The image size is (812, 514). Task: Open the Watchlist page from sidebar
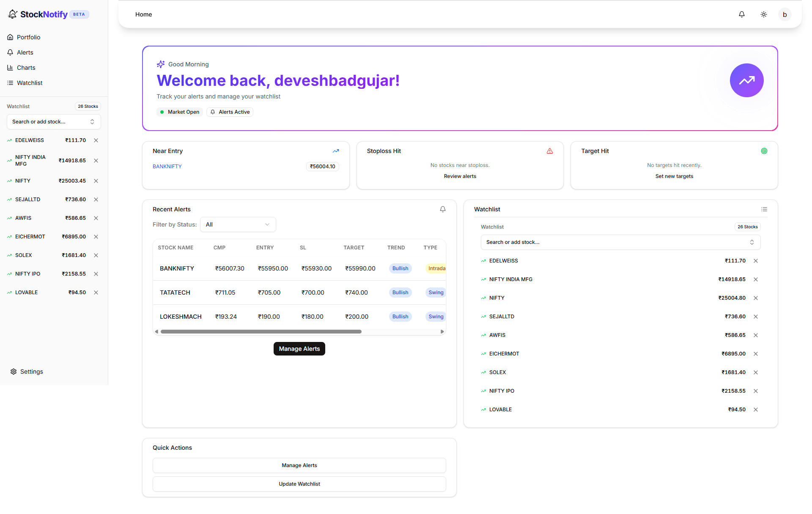(x=29, y=83)
